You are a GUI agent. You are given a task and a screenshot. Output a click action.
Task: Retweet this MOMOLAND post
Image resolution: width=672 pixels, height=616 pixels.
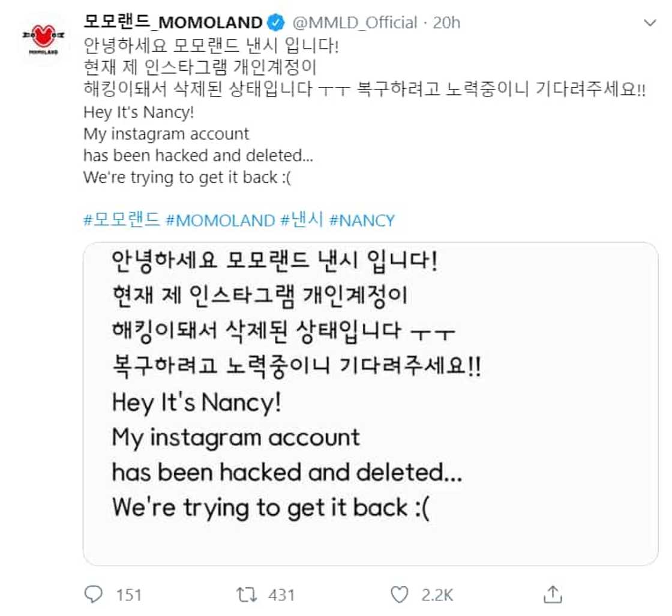click(x=246, y=594)
